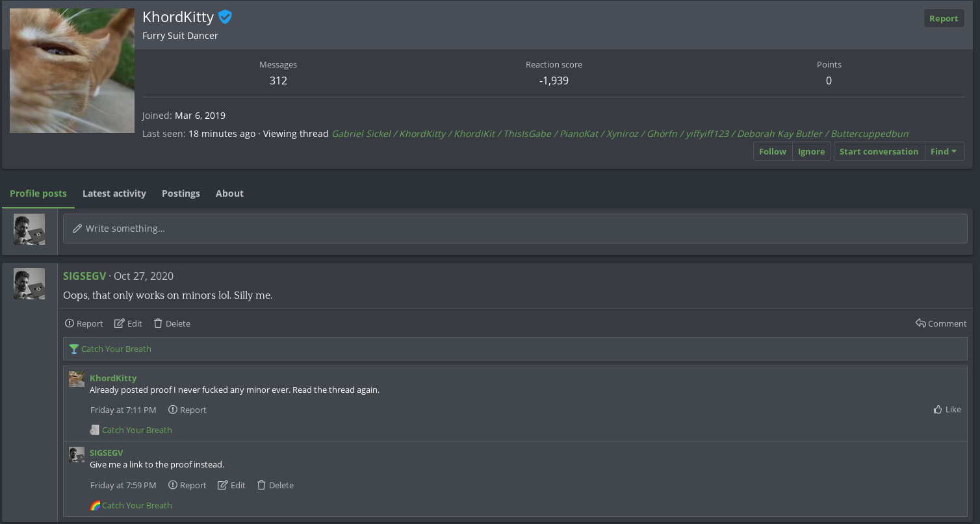Open the thread link in Last seen line
The width and height of the screenshot is (980, 524).
click(x=620, y=134)
